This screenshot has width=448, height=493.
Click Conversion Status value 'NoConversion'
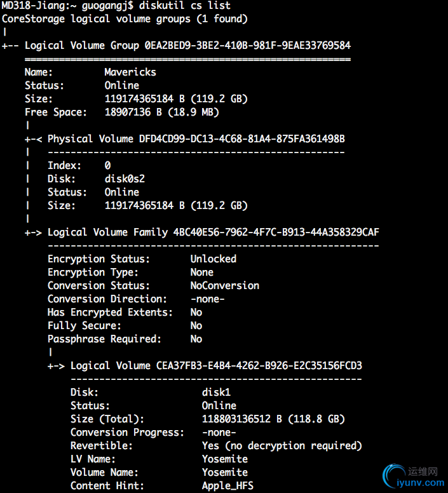click(225, 285)
